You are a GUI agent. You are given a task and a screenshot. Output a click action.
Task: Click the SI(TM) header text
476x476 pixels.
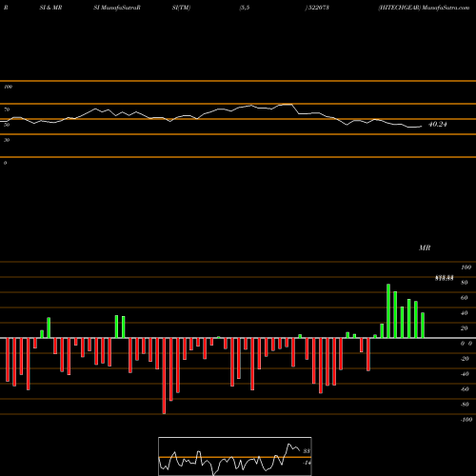coord(181,8)
